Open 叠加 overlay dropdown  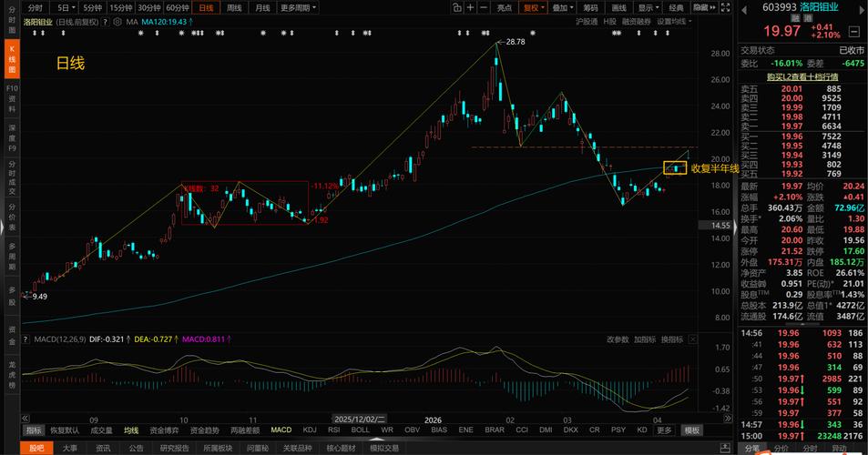[x=563, y=8]
